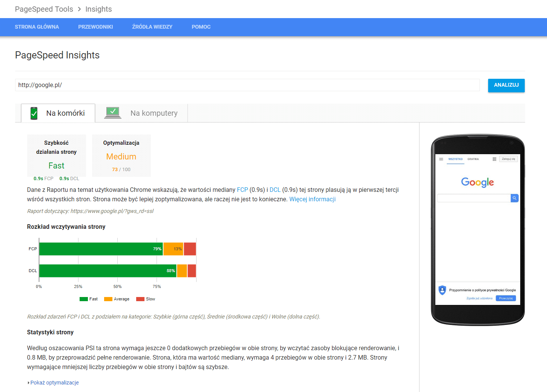Click the search box in phone preview
Image resolution: width=547 pixels, height=392 pixels.
[474, 198]
